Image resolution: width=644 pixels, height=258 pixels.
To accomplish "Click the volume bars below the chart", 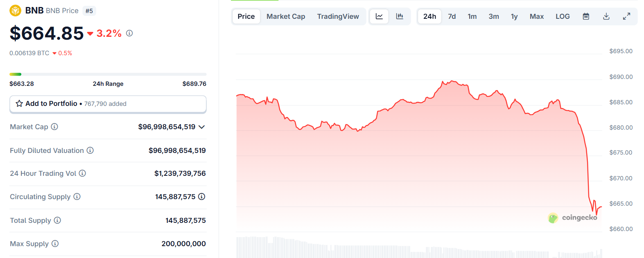I will click(419, 247).
